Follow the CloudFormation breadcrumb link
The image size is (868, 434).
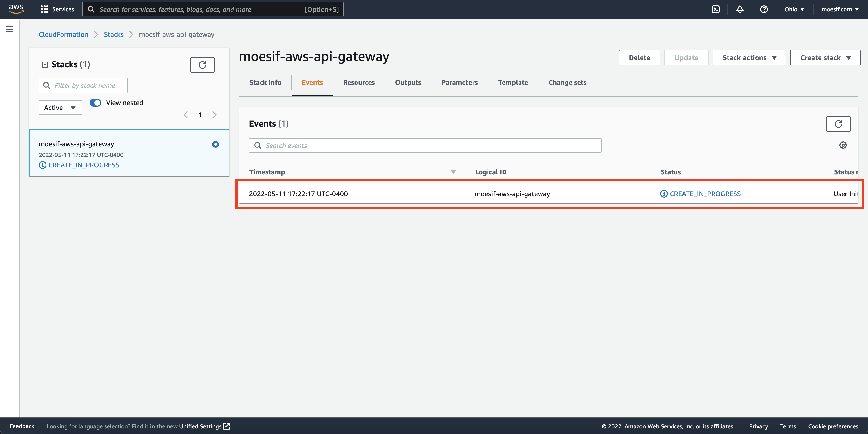tap(63, 34)
